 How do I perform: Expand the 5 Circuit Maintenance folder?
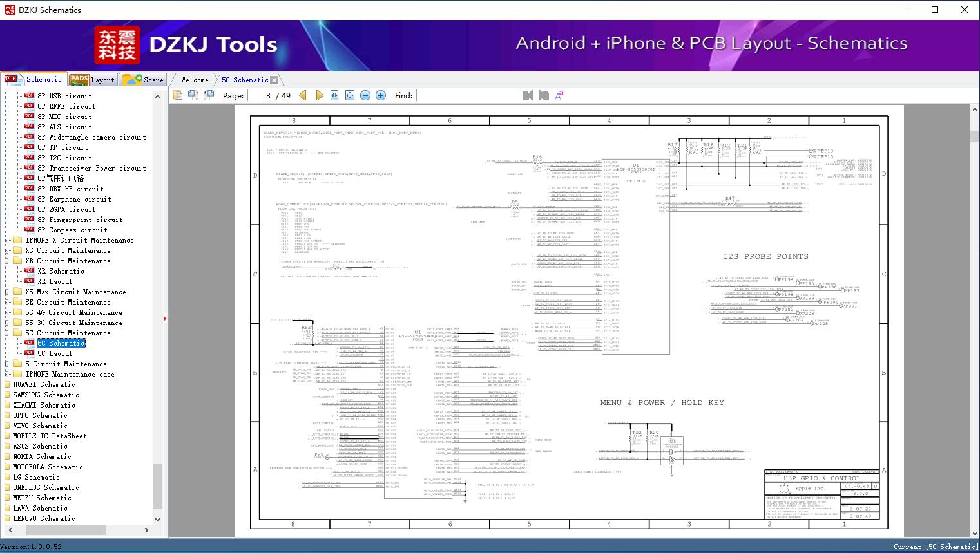coord(7,364)
